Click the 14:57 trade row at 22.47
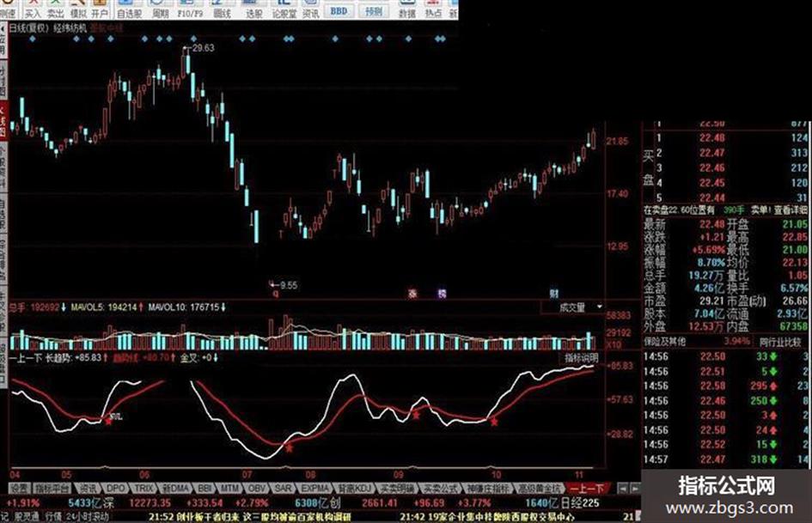Image resolution: width=812 pixels, height=523 pixels. pyautogui.click(x=725, y=459)
